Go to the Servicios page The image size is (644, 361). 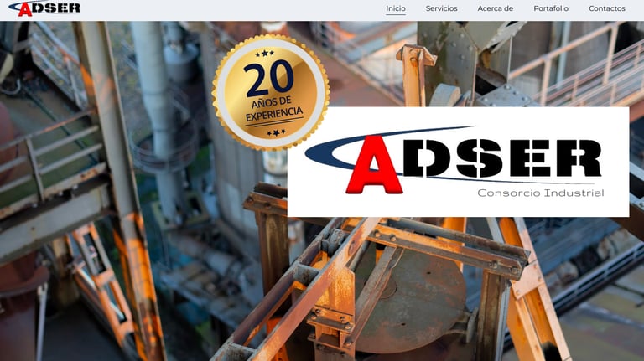pyautogui.click(x=442, y=8)
